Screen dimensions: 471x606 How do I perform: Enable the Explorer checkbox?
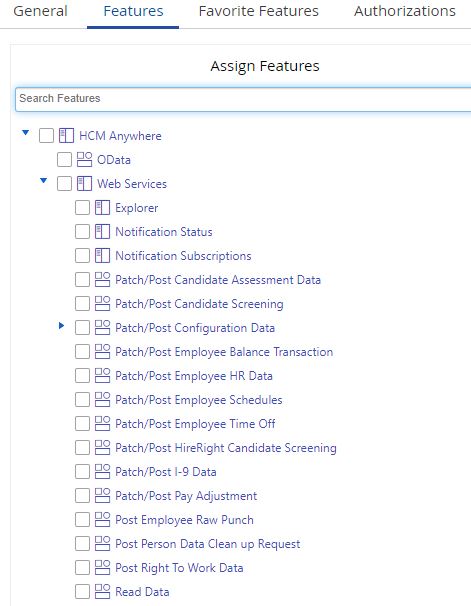tap(82, 208)
